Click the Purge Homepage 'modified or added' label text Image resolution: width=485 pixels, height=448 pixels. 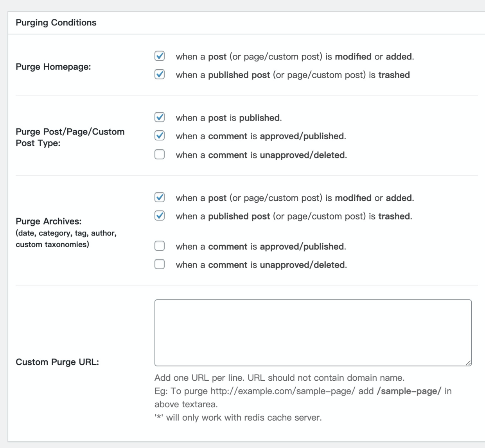click(295, 57)
